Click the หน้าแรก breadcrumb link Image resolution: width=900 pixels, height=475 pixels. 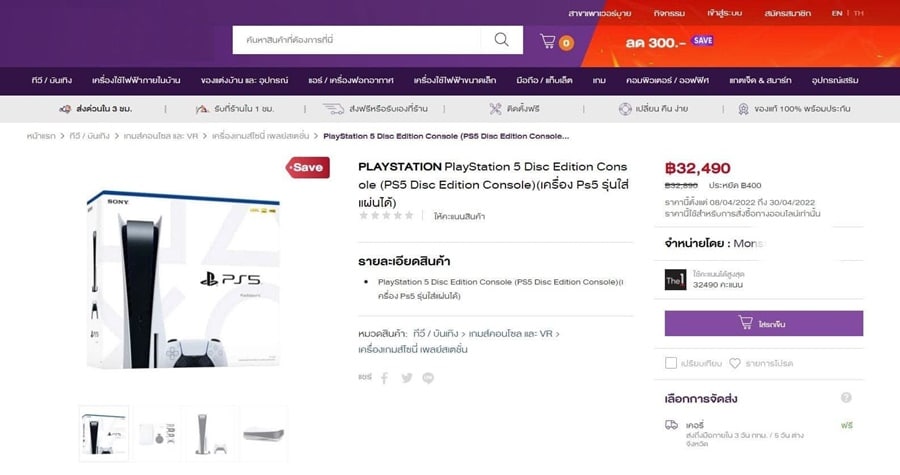pyautogui.click(x=41, y=136)
